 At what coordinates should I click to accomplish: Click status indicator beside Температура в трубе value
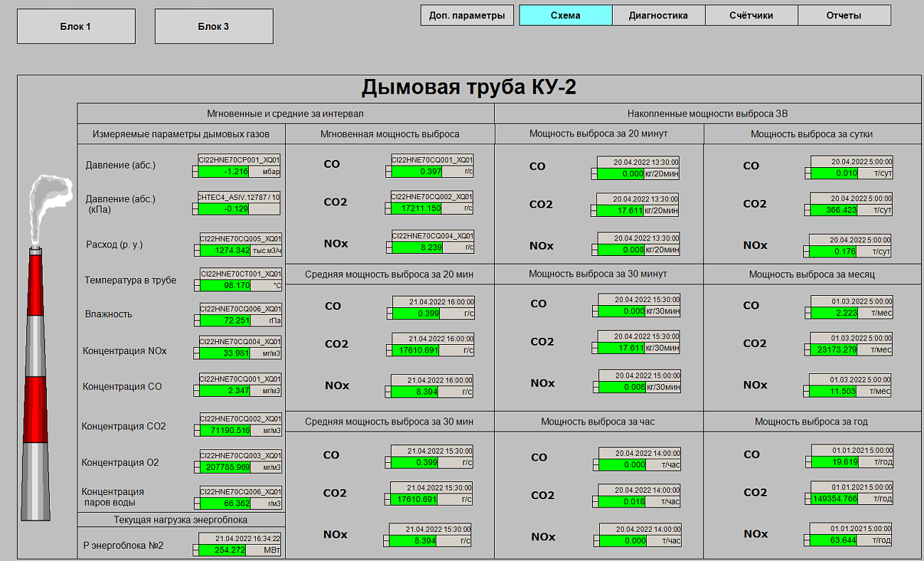coord(197,285)
